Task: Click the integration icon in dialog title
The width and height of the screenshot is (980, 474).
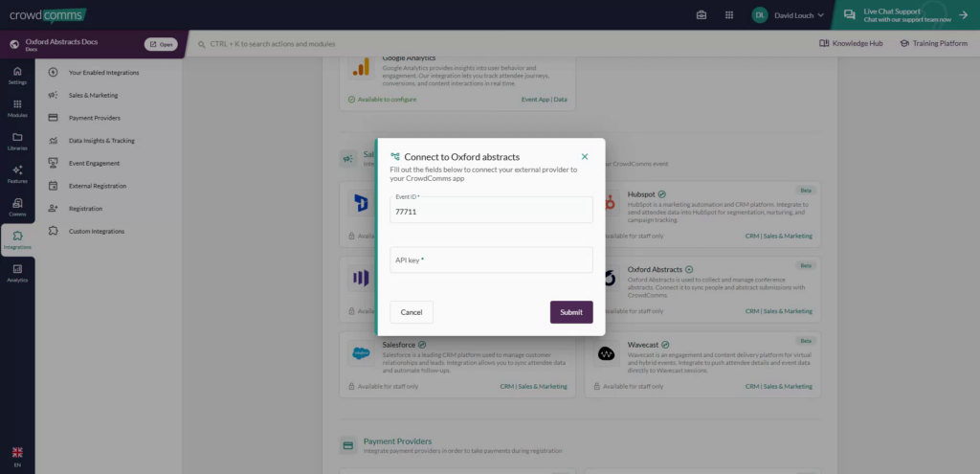Action: [395, 156]
